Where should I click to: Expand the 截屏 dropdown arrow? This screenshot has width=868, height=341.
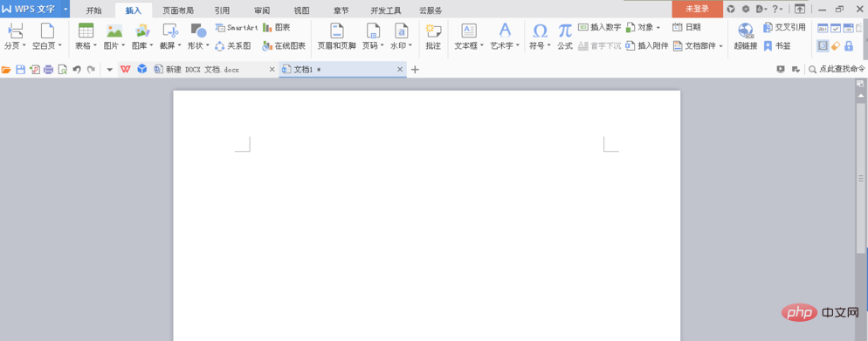(179, 46)
